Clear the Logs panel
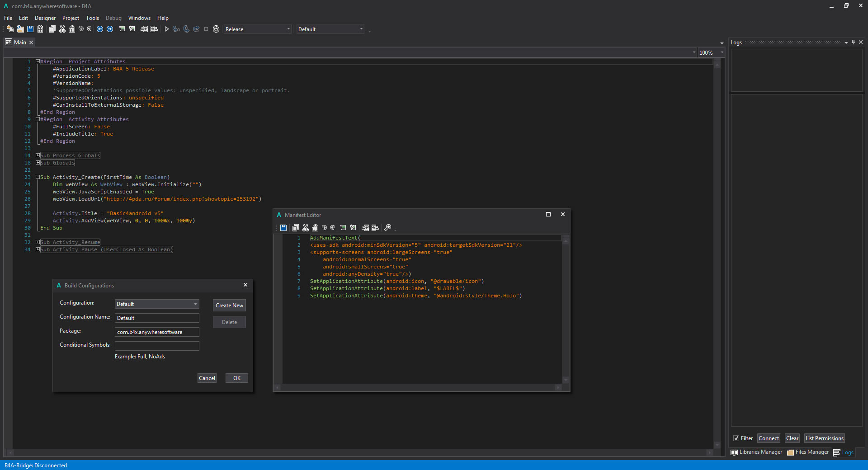 (x=792, y=438)
